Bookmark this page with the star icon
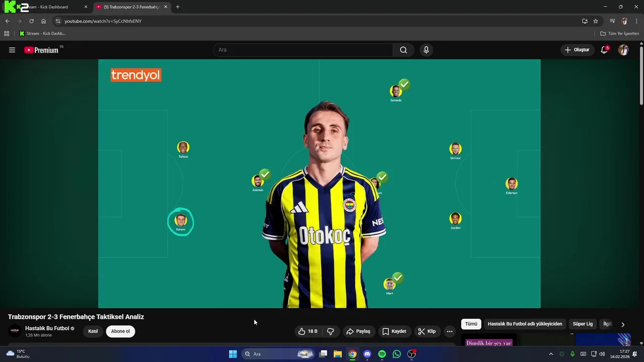 click(x=596, y=21)
